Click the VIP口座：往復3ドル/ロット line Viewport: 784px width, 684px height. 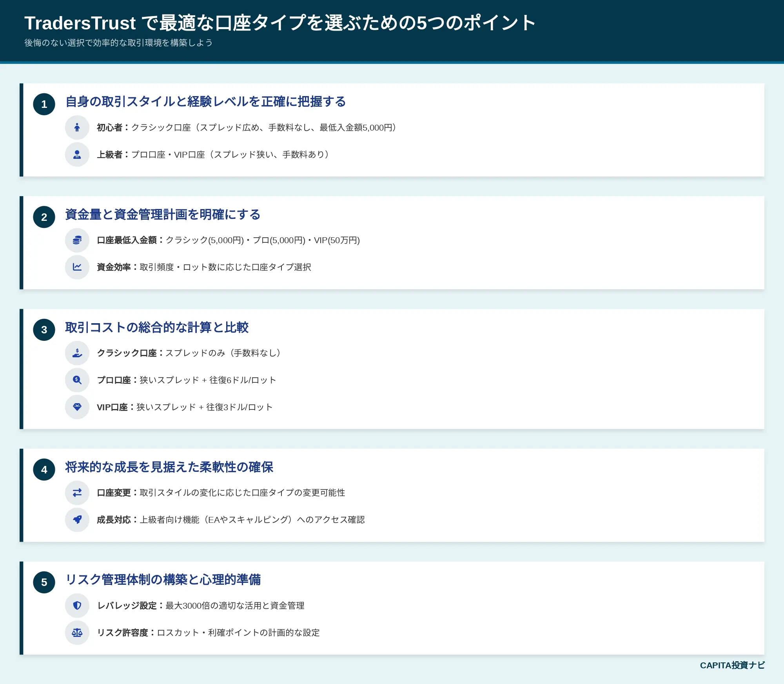185,407
